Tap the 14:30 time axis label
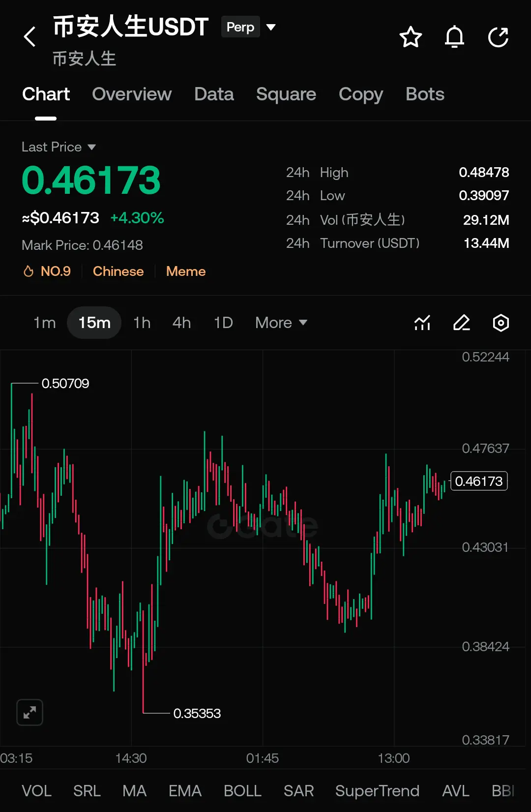 [x=131, y=758]
